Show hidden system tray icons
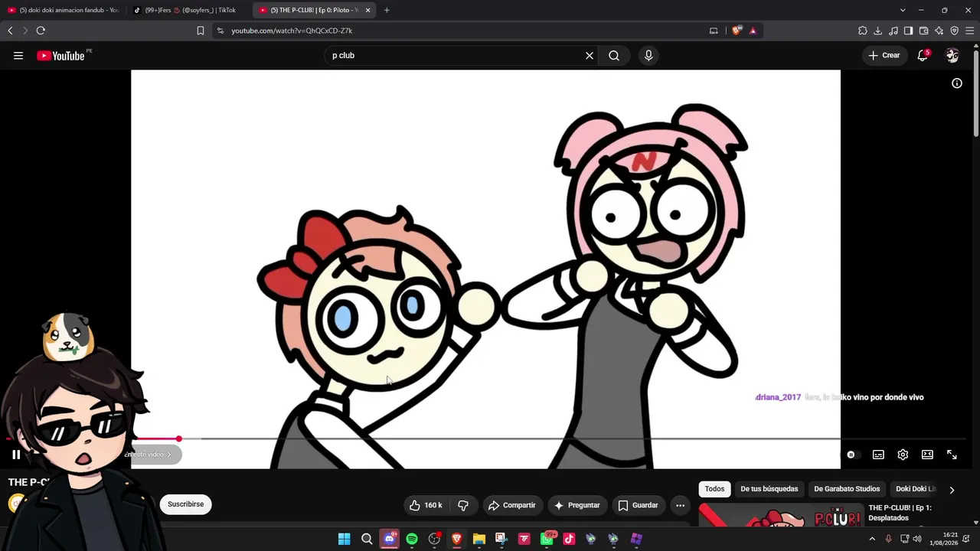Viewport: 980px width, 551px height. point(871,539)
